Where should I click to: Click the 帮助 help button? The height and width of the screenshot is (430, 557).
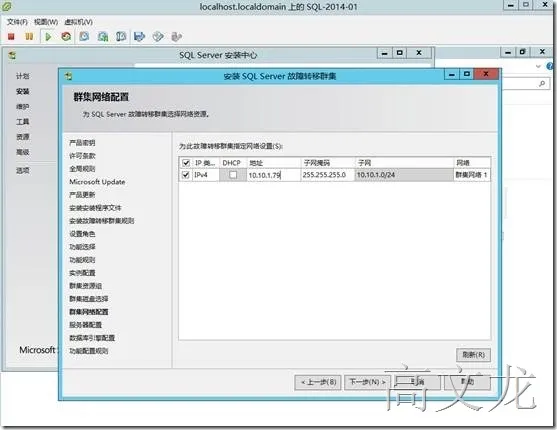pyautogui.click(x=467, y=382)
